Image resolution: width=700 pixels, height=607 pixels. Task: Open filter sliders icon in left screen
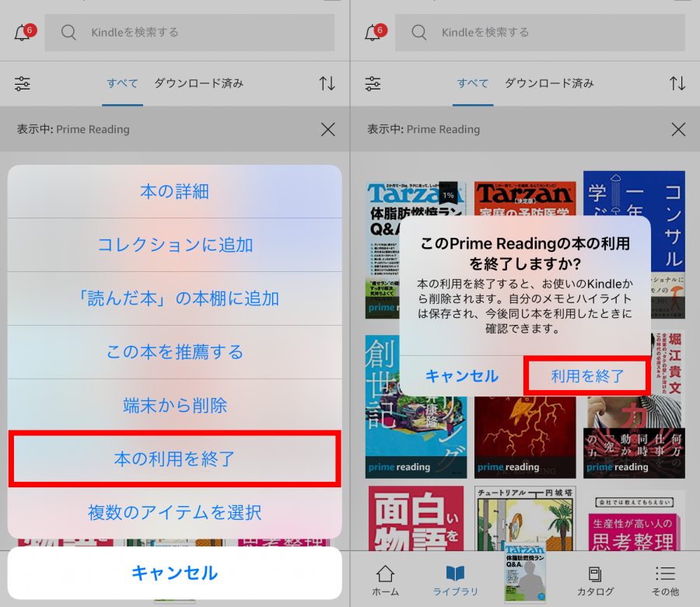click(23, 83)
